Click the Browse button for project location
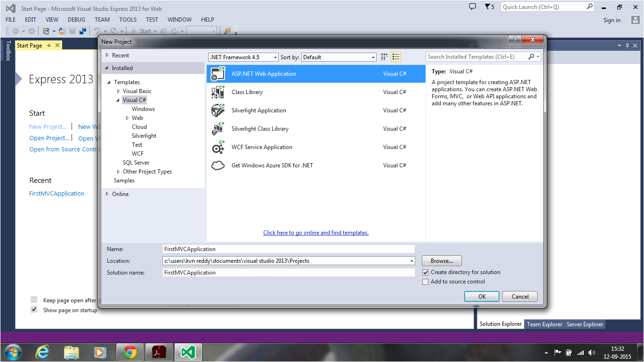 pyautogui.click(x=441, y=260)
